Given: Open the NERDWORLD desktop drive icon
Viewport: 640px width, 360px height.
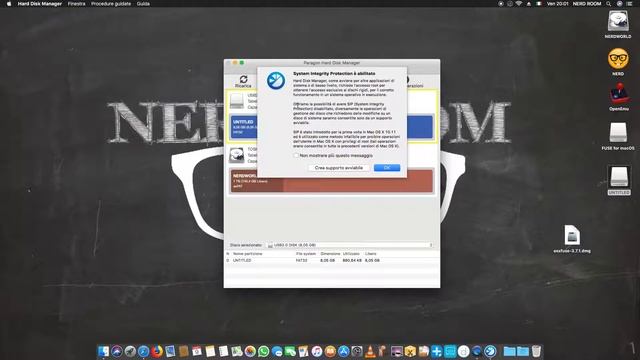Looking at the screenshot, I should tap(618, 21).
